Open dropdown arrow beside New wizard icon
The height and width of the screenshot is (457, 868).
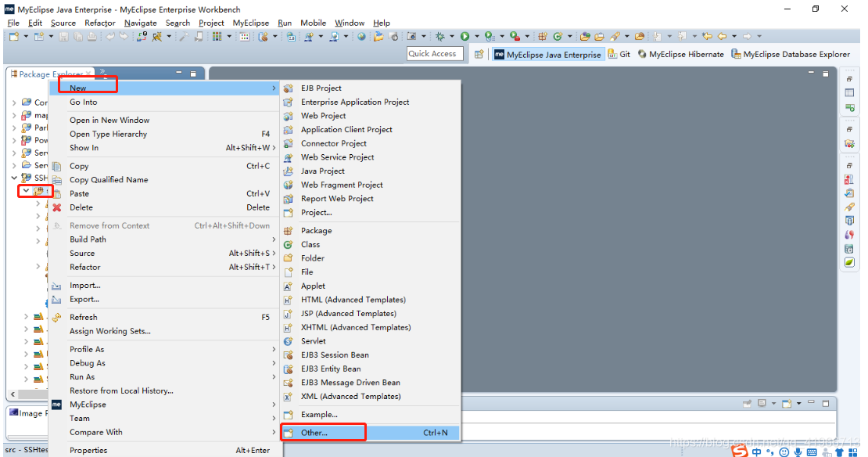26,37
